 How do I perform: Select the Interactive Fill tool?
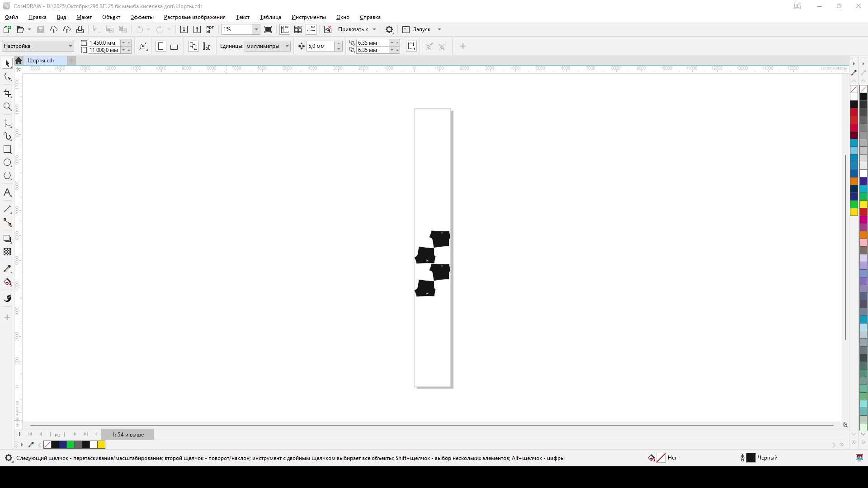click(7, 282)
